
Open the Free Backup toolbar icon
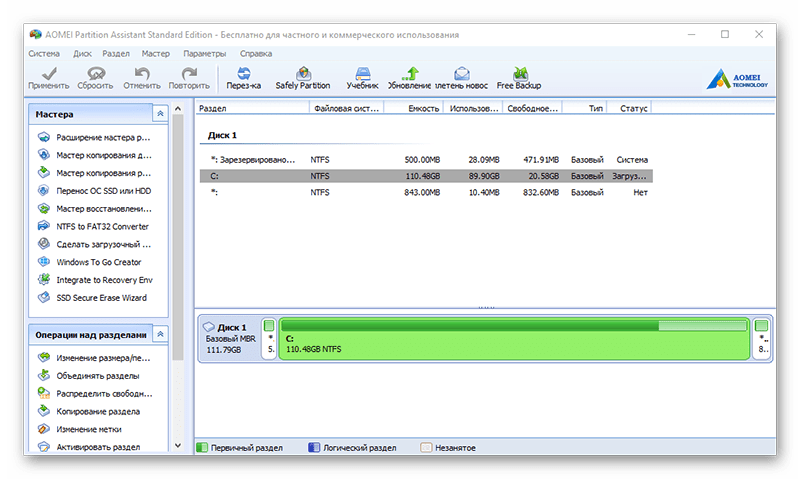519,78
